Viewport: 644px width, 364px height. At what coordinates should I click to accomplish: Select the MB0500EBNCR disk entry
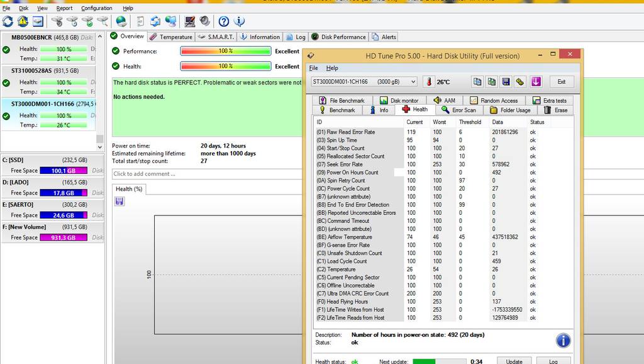click(x=34, y=37)
